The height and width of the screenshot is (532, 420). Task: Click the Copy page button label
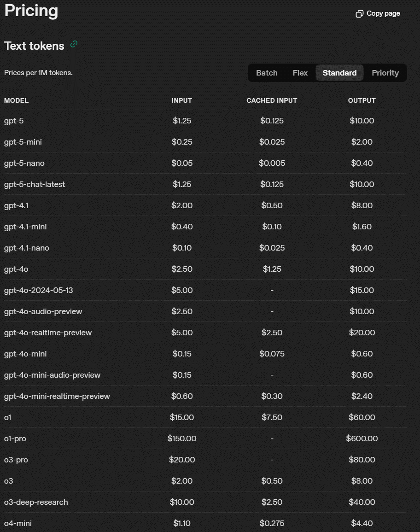(383, 13)
